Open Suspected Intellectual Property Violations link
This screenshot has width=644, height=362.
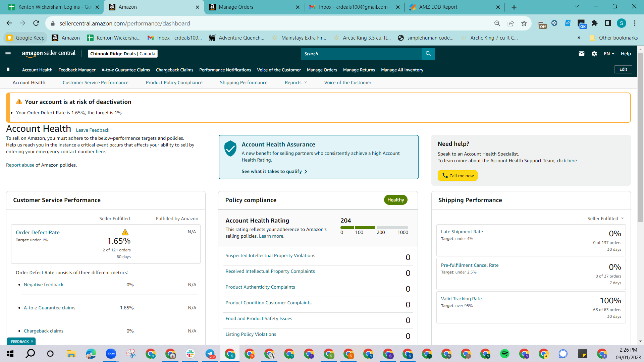tap(270, 255)
